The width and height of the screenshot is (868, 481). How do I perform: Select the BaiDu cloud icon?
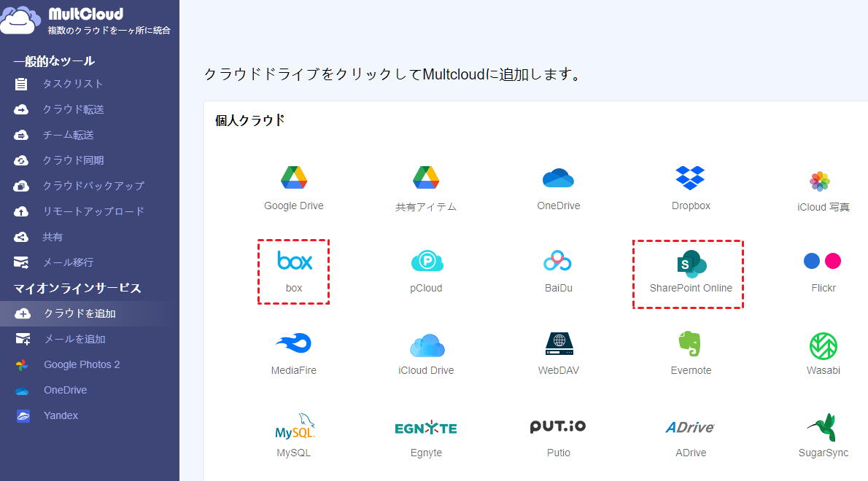[x=557, y=260]
